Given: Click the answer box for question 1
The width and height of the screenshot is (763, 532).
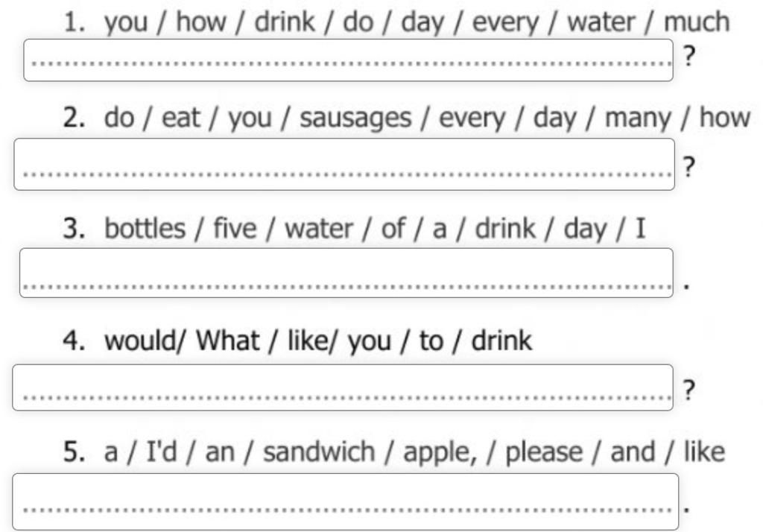Looking at the screenshot, I should [349, 60].
